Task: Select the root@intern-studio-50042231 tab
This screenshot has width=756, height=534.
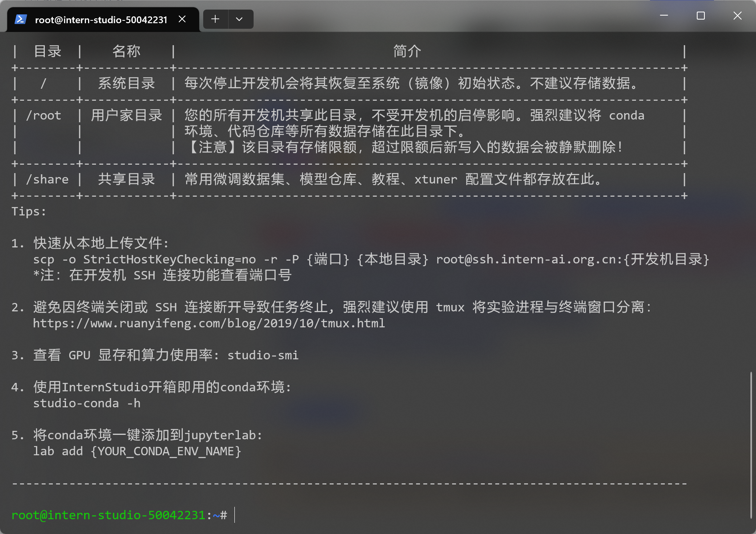Action: (x=103, y=19)
